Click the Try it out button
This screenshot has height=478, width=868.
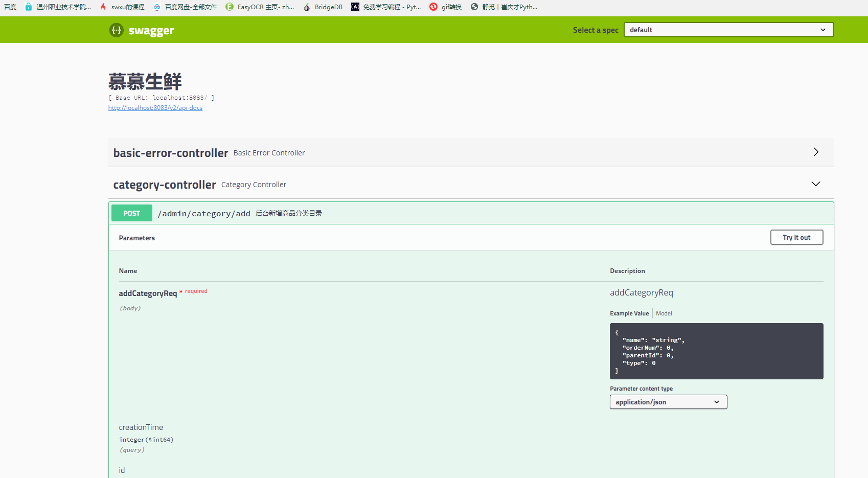pyautogui.click(x=796, y=237)
